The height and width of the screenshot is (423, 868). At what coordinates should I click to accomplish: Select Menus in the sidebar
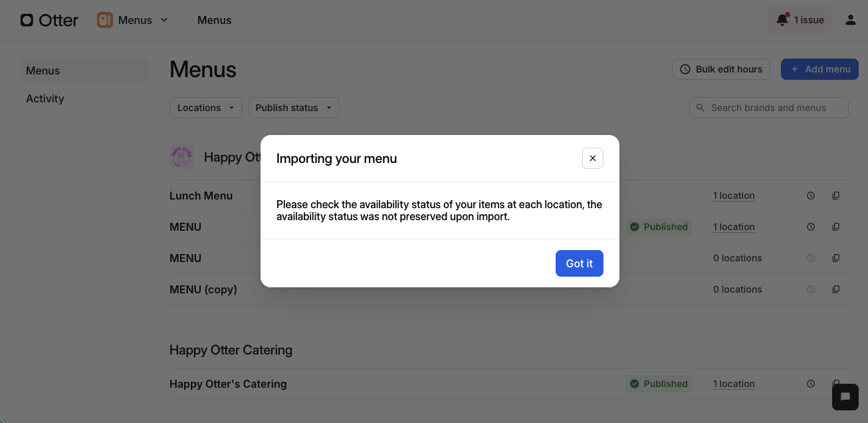click(x=84, y=70)
